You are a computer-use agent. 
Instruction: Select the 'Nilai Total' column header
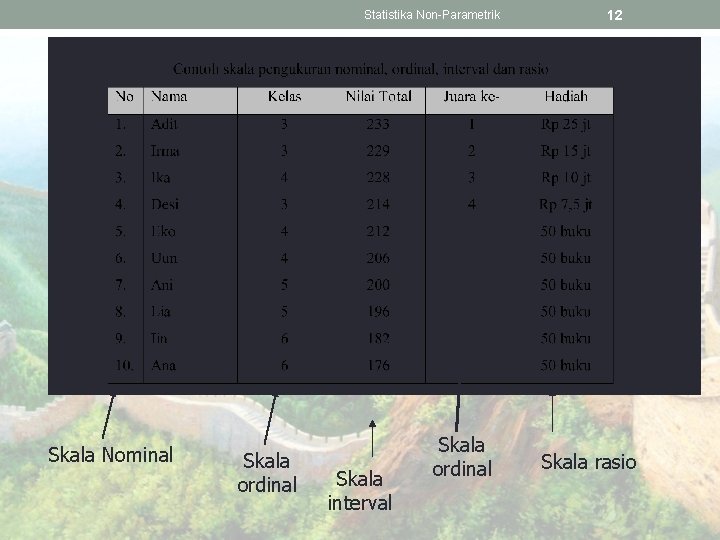click(x=378, y=96)
